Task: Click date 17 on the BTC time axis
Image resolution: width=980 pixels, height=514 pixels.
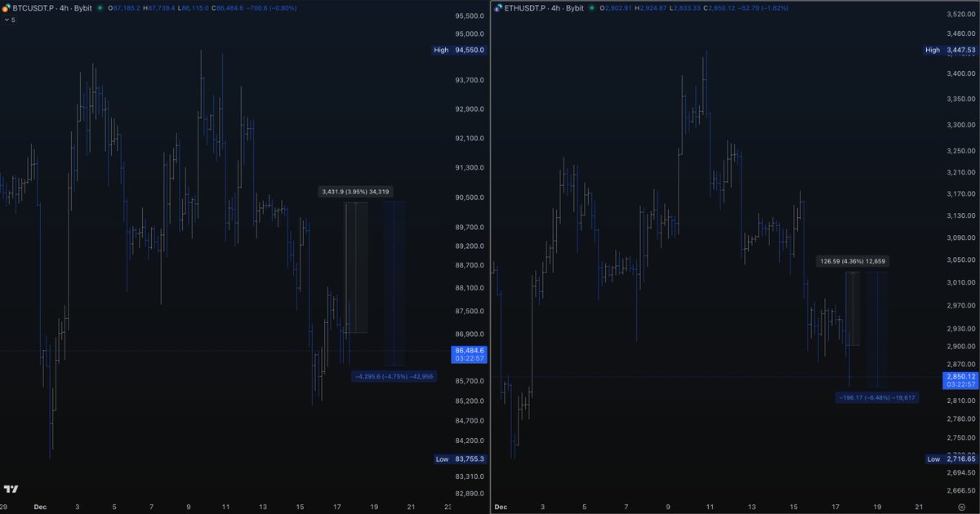Action: tap(337, 507)
